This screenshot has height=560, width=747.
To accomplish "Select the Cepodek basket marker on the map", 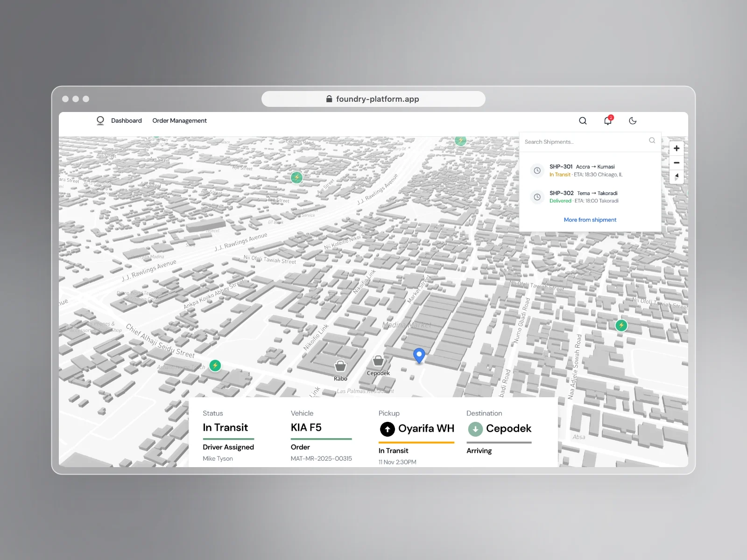I will pyautogui.click(x=378, y=361).
